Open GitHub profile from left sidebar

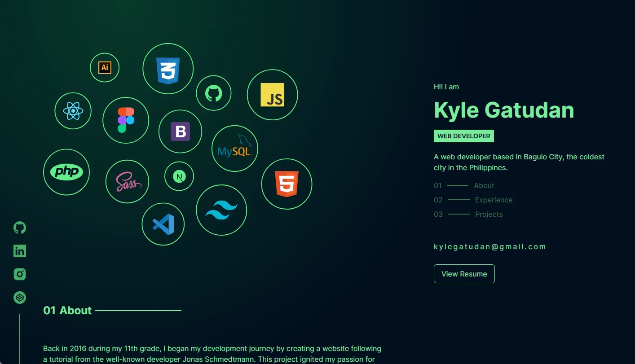tap(20, 228)
